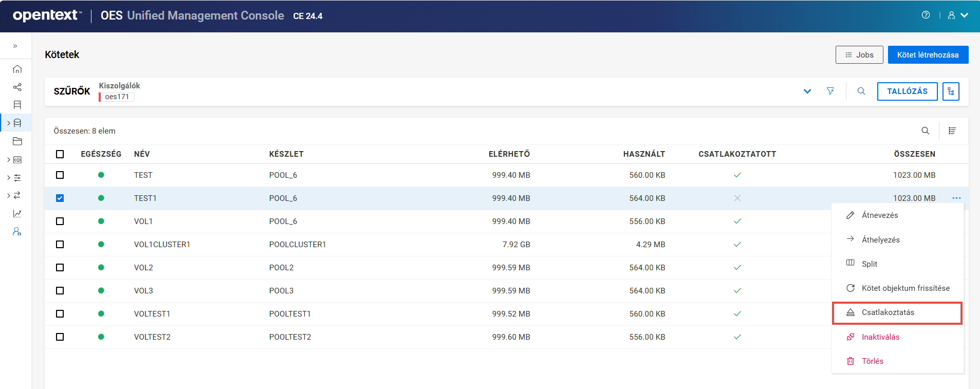Uncheck the TEST1 volume checkbox
This screenshot has height=389, width=980.
point(60,198)
